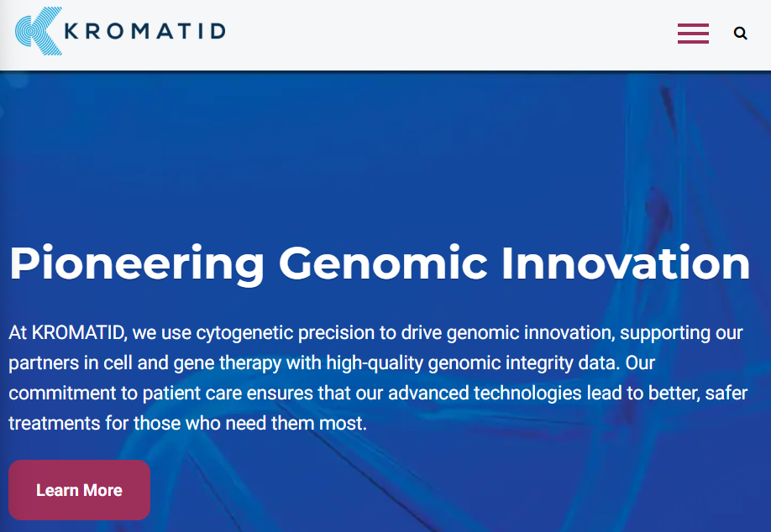Click empty header area beside logo

point(443,34)
